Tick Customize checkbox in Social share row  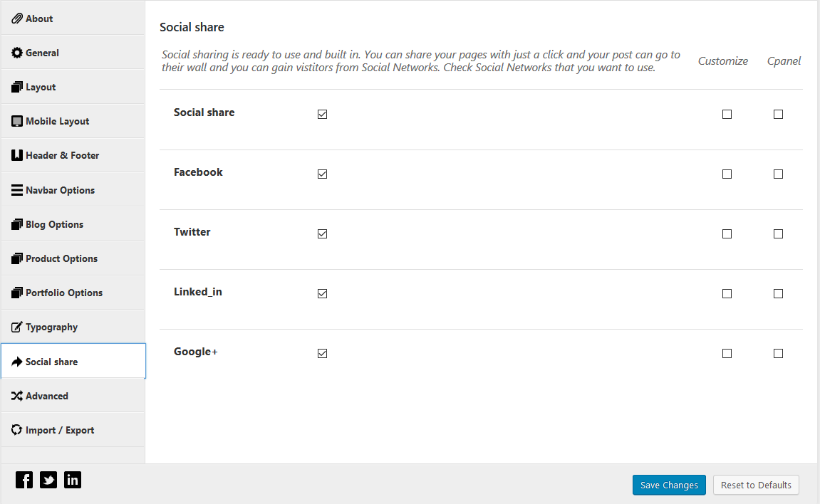pos(727,115)
